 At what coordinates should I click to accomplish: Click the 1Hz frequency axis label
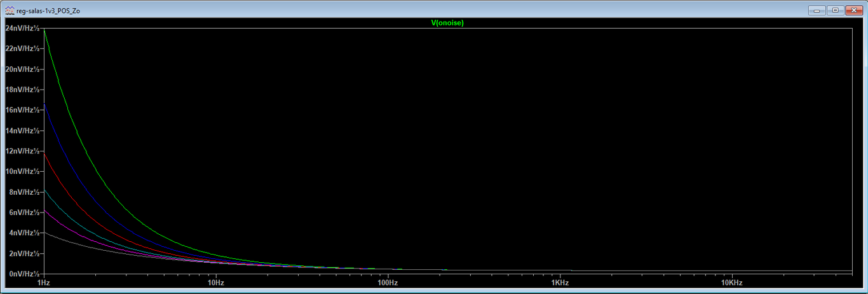click(x=43, y=282)
